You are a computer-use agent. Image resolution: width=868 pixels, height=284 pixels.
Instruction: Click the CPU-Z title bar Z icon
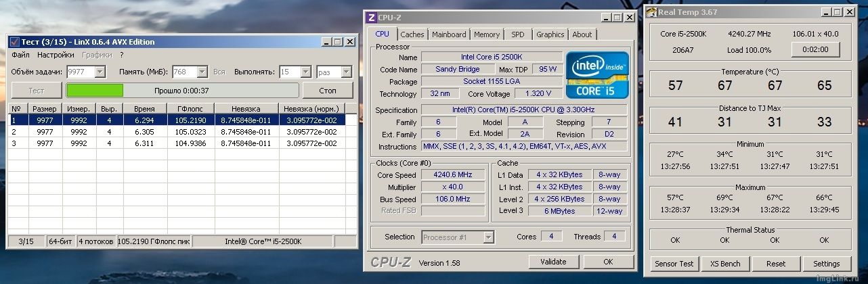point(370,17)
